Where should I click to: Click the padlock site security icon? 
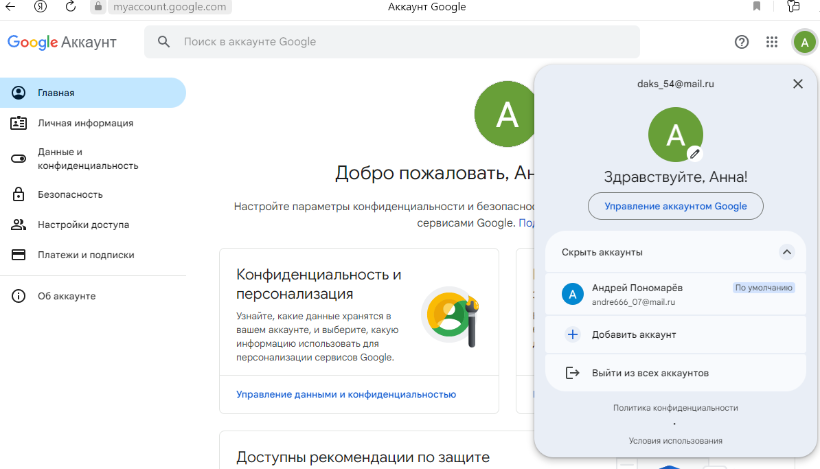coord(98,6)
